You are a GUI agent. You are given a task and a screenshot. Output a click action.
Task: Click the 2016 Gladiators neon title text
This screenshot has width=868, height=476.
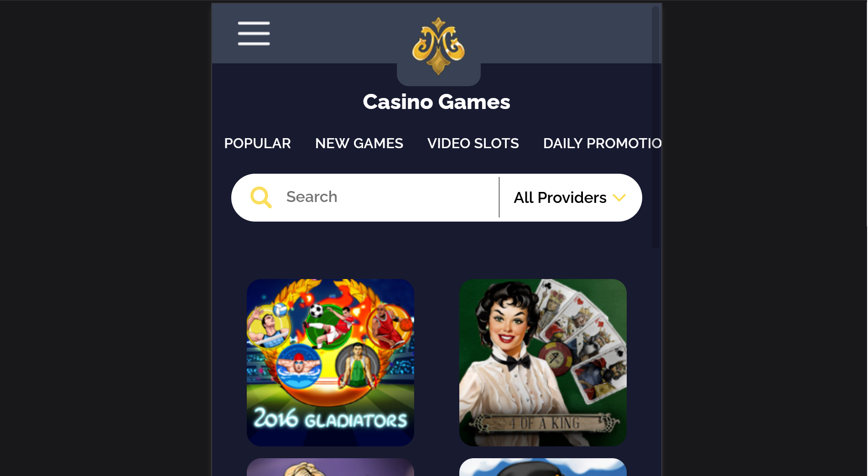[330, 418]
